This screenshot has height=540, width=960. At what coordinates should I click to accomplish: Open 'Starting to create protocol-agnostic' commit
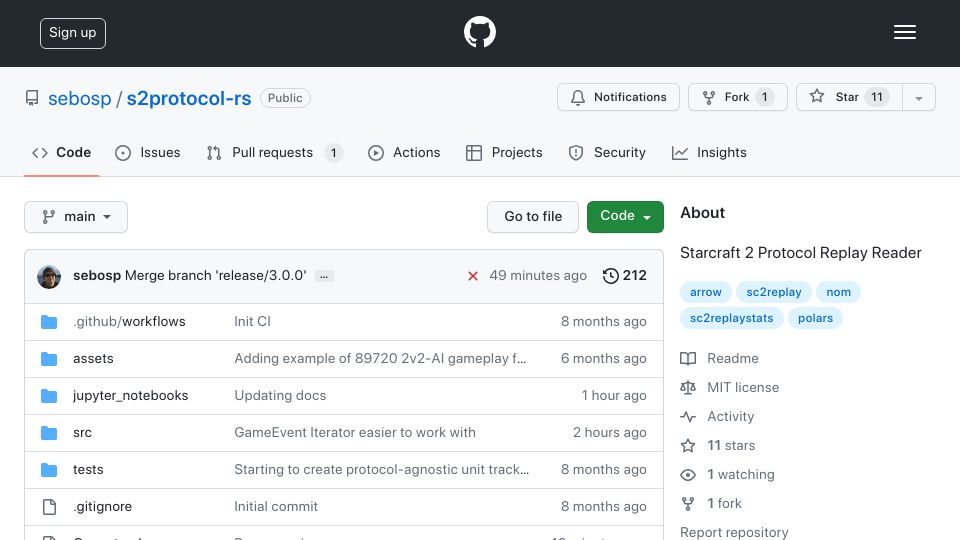click(381, 470)
